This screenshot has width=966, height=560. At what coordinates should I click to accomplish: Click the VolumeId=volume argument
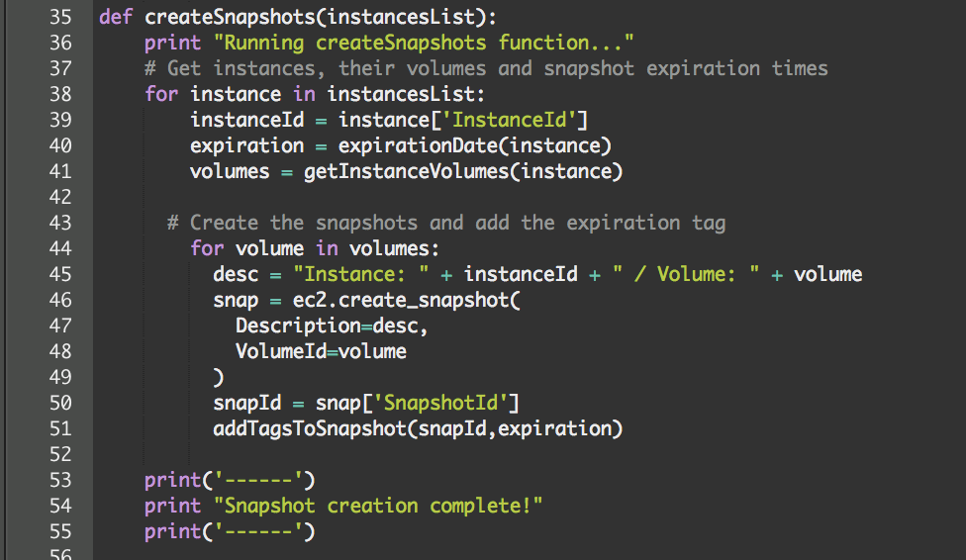point(321,351)
